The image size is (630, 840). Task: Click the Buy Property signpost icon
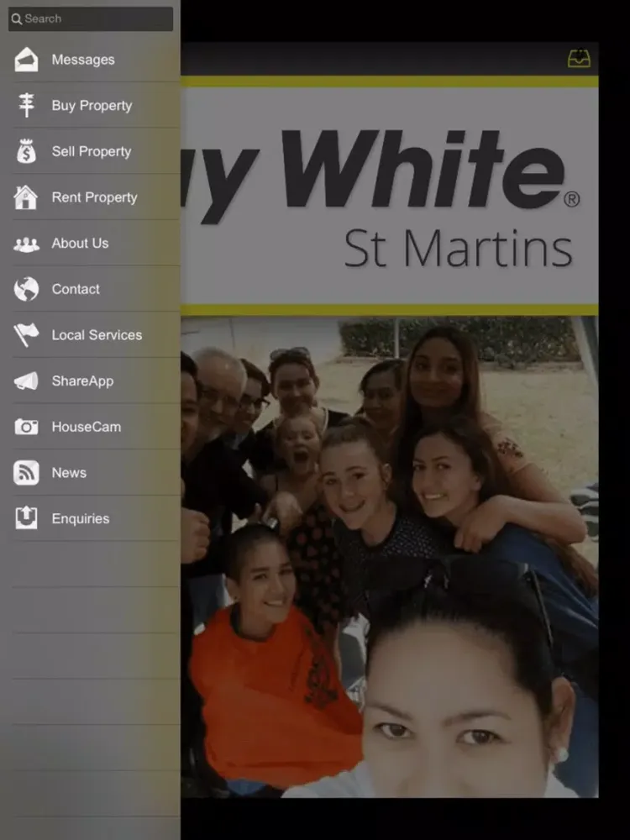coord(26,105)
